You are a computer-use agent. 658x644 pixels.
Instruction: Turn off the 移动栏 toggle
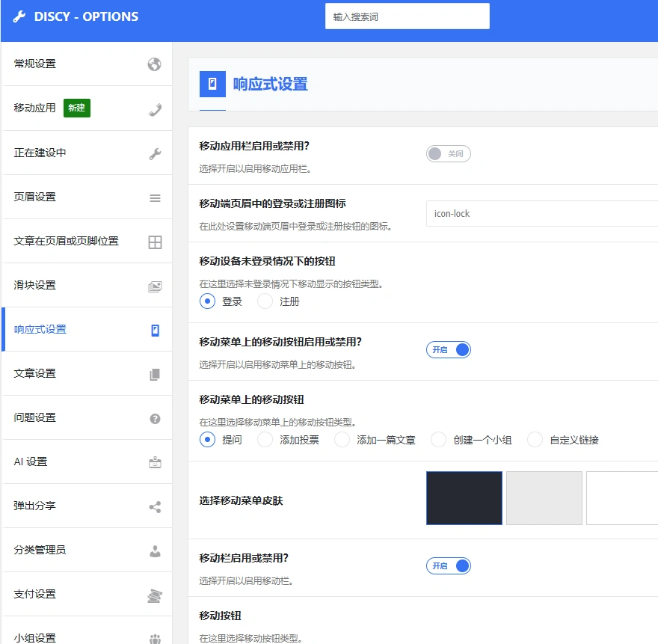coord(448,565)
